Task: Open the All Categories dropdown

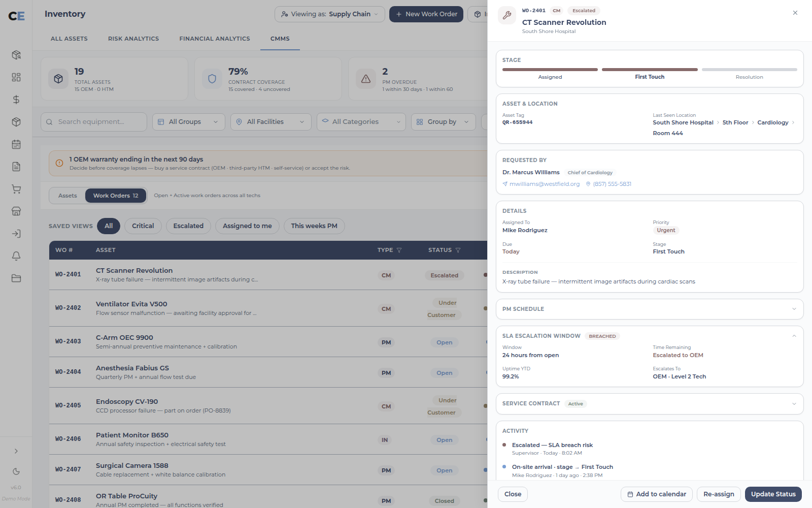Action: click(361, 122)
